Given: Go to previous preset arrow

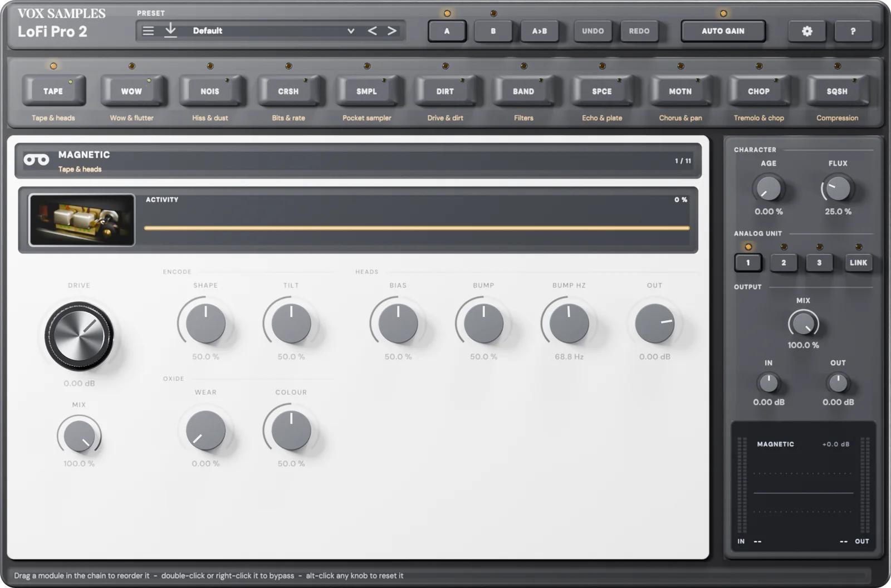Looking at the screenshot, I should (x=372, y=31).
